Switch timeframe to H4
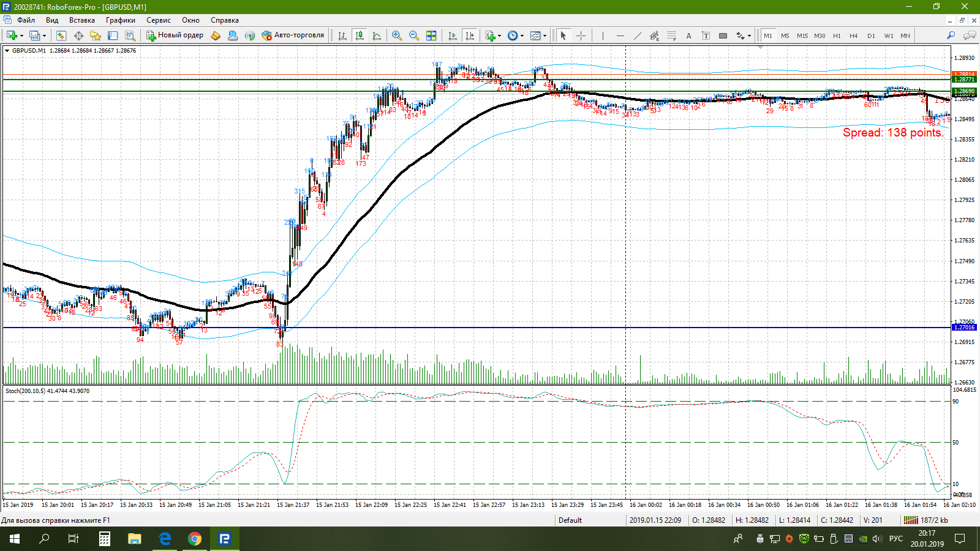The height and width of the screenshot is (551, 980). coord(853,36)
